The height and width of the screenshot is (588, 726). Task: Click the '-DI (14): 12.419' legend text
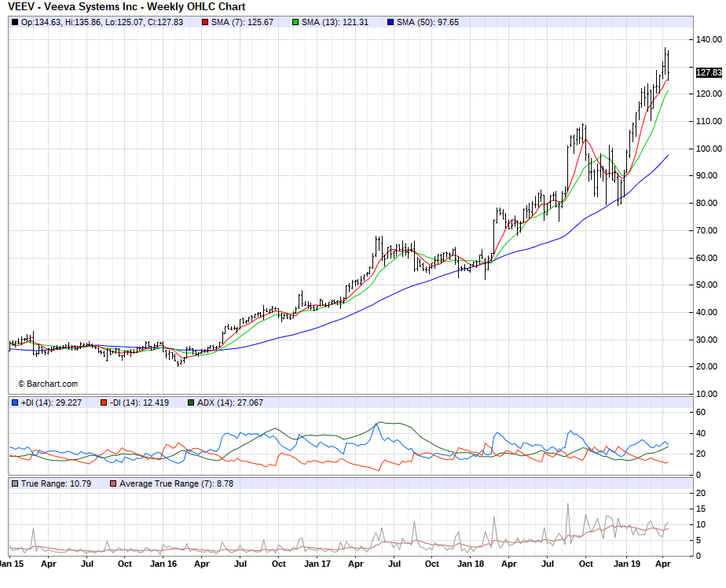(139, 402)
